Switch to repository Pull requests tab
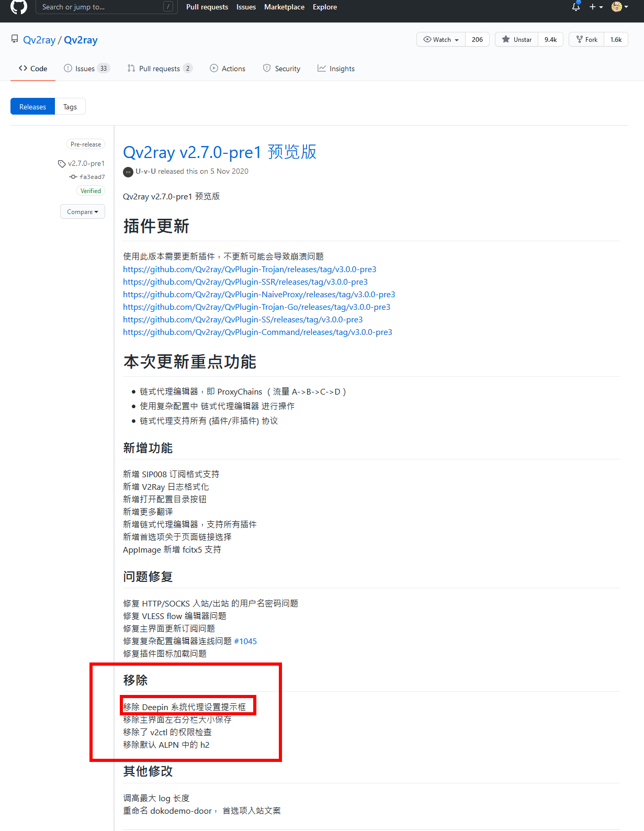 click(160, 69)
